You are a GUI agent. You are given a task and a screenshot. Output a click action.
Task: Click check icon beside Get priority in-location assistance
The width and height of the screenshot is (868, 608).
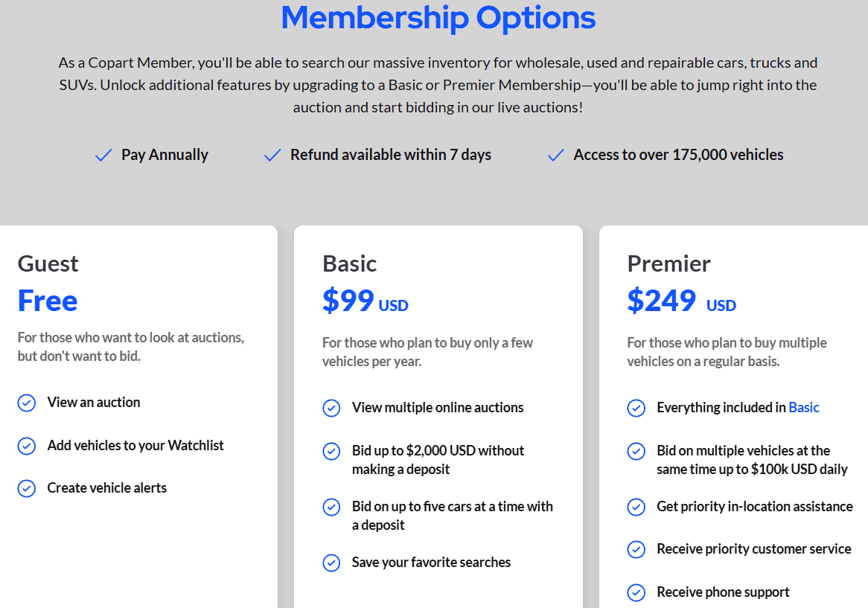(636, 508)
